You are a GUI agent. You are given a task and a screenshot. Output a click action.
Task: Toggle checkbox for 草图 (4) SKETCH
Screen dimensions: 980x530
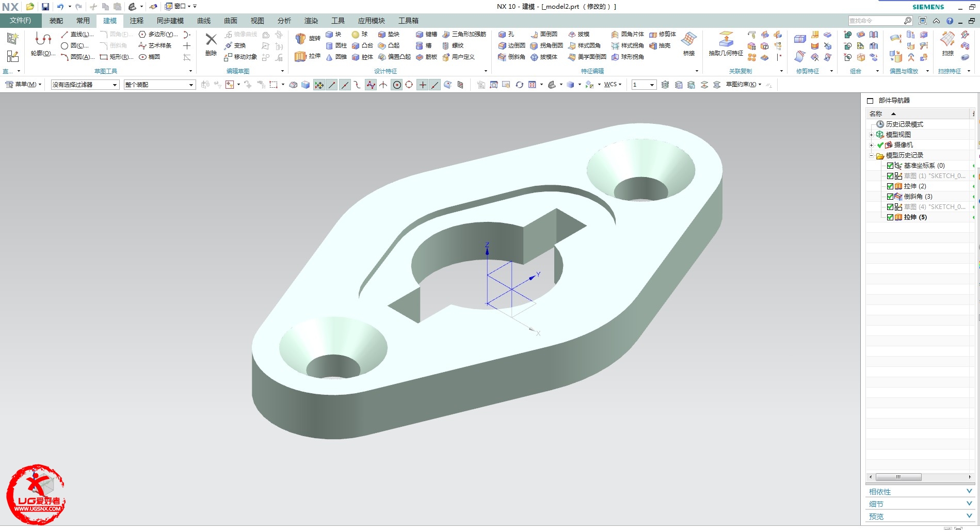890,207
